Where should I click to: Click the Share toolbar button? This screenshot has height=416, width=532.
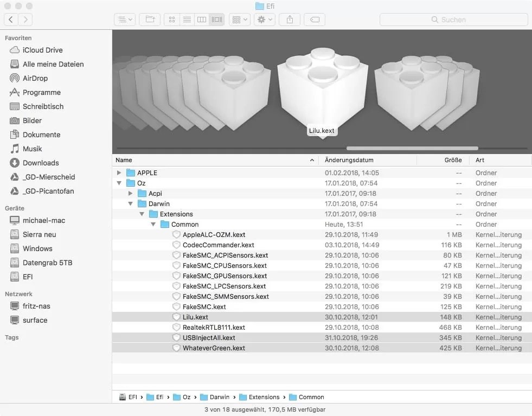tap(290, 20)
